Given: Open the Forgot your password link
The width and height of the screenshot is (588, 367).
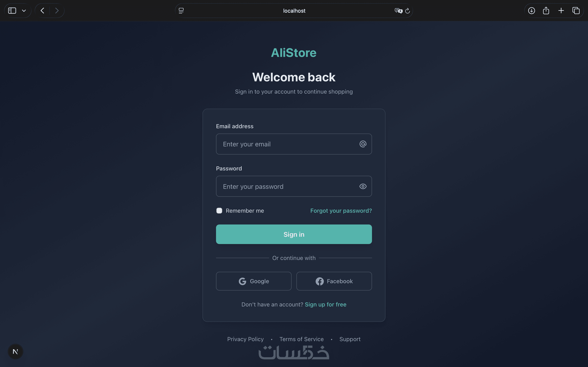Looking at the screenshot, I should pyautogui.click(x=341, y=211).
